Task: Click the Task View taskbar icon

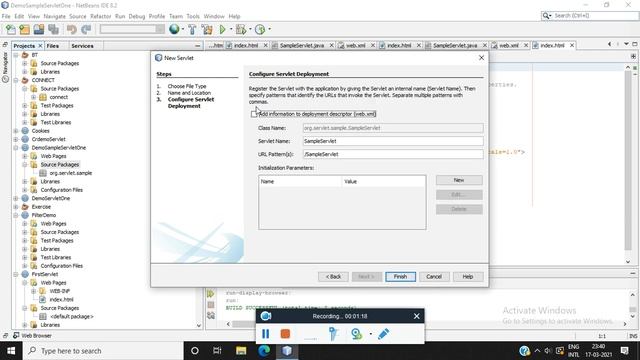Action: pos(217,351)
